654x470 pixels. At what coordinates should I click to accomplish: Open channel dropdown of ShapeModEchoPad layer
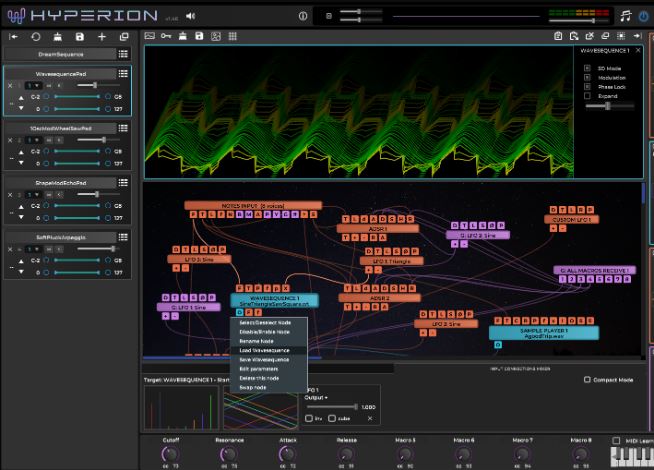(x=33, y=195)
